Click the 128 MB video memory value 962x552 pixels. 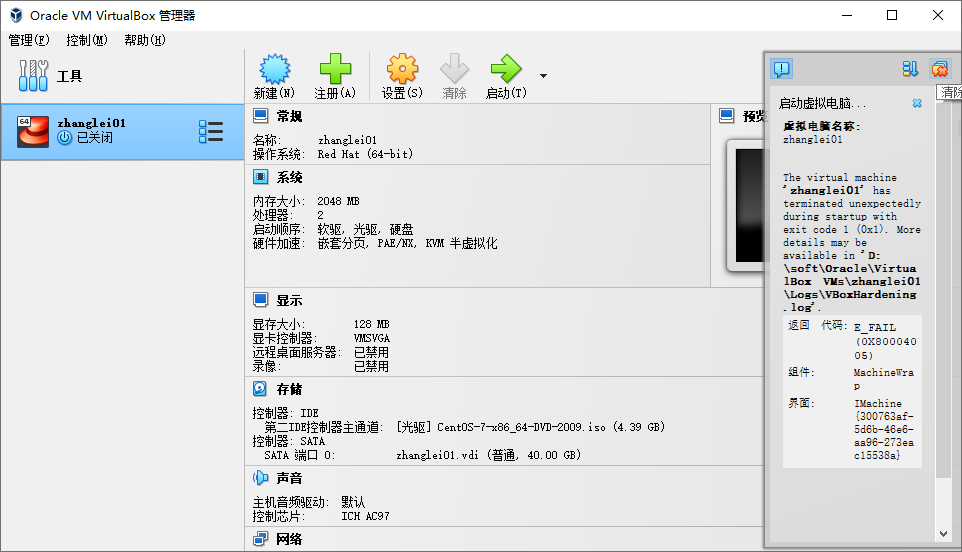click(x=372, y=324)
